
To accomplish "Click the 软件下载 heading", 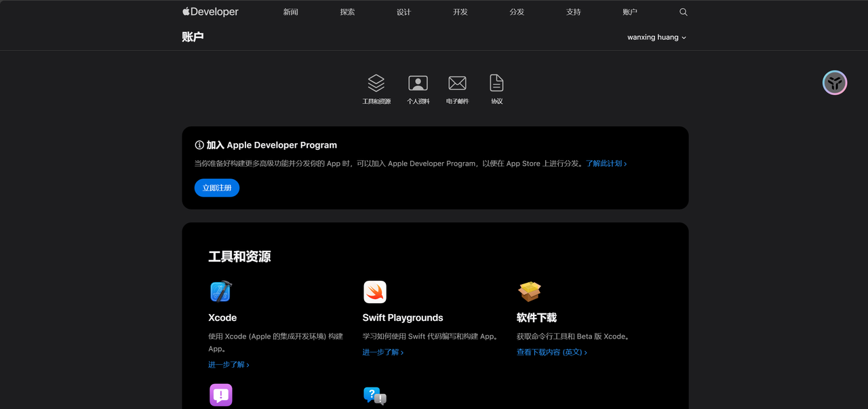I will point(536,317).
